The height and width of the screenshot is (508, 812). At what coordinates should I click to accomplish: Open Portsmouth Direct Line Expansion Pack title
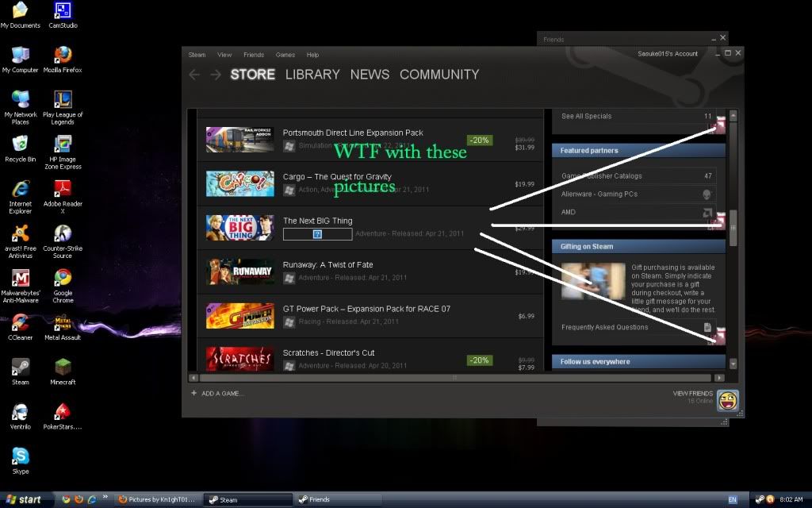click(353, 133)
